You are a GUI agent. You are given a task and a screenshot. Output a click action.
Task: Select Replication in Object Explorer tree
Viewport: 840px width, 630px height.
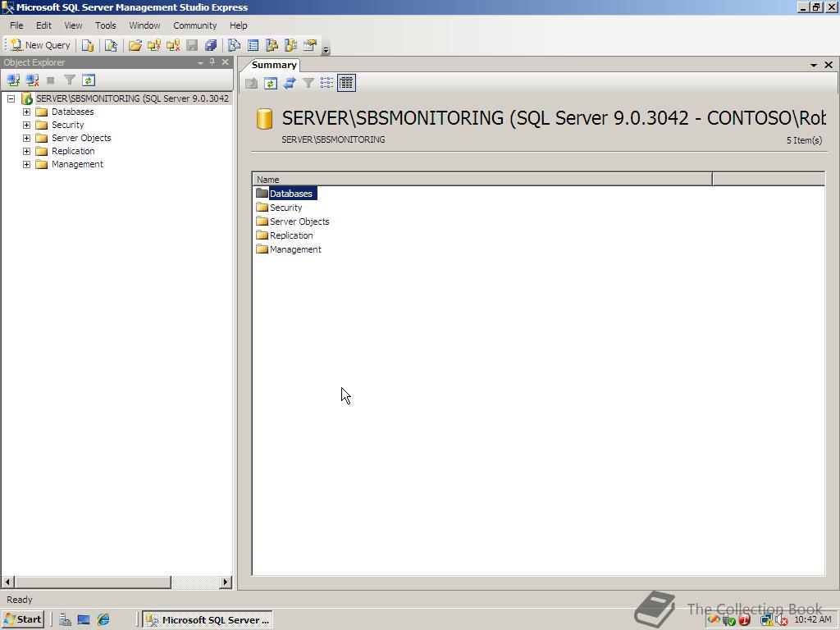73,151
